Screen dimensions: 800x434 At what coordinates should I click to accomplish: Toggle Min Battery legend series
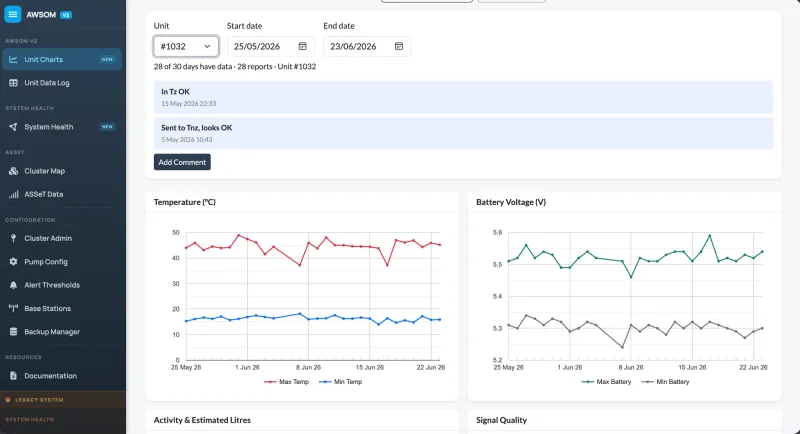point(665,381)
